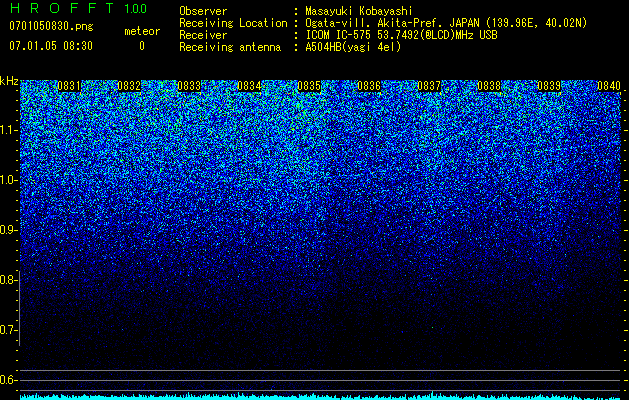Click the 0.6 frequency axis label

point(8,380)
